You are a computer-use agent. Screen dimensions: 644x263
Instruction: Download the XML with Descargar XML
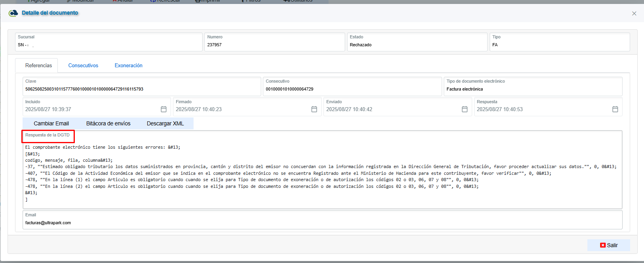coord(165,123)
